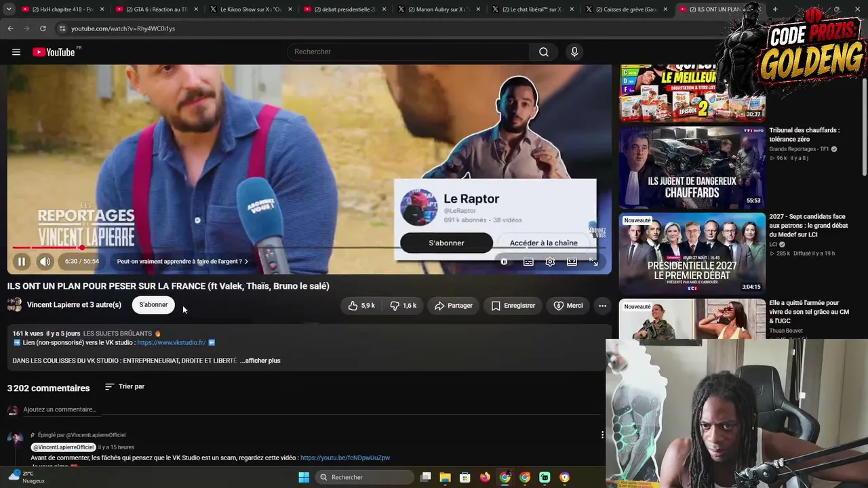Screen dimensions: 868x488
Task: Open the youtu.be link in the pinned comment
Action: pyautogui.click(x=345, y=458)
